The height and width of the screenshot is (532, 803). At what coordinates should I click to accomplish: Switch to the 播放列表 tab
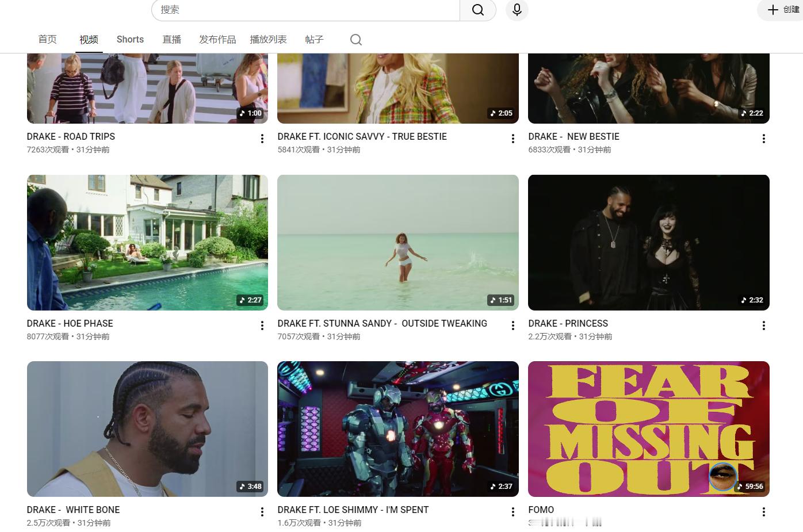(x=268, y=39)
